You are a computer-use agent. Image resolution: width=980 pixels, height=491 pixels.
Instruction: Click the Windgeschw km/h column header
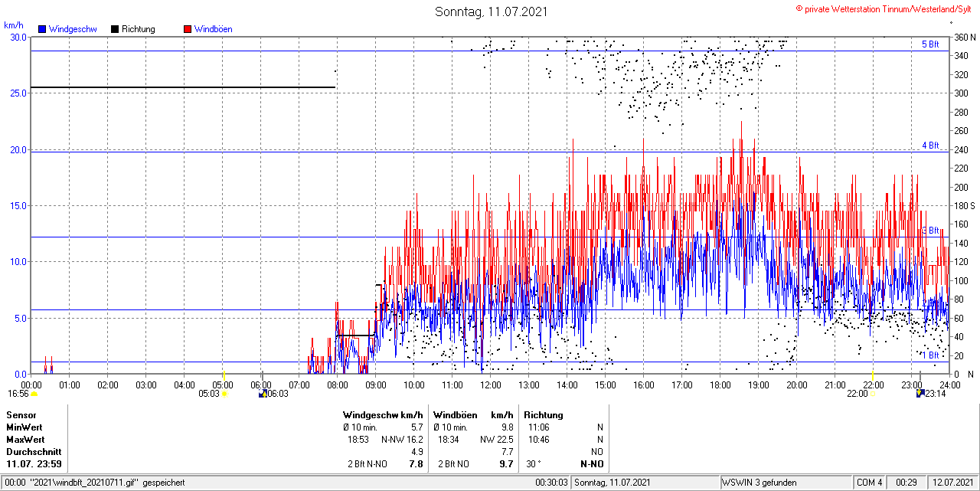(383, 415)
